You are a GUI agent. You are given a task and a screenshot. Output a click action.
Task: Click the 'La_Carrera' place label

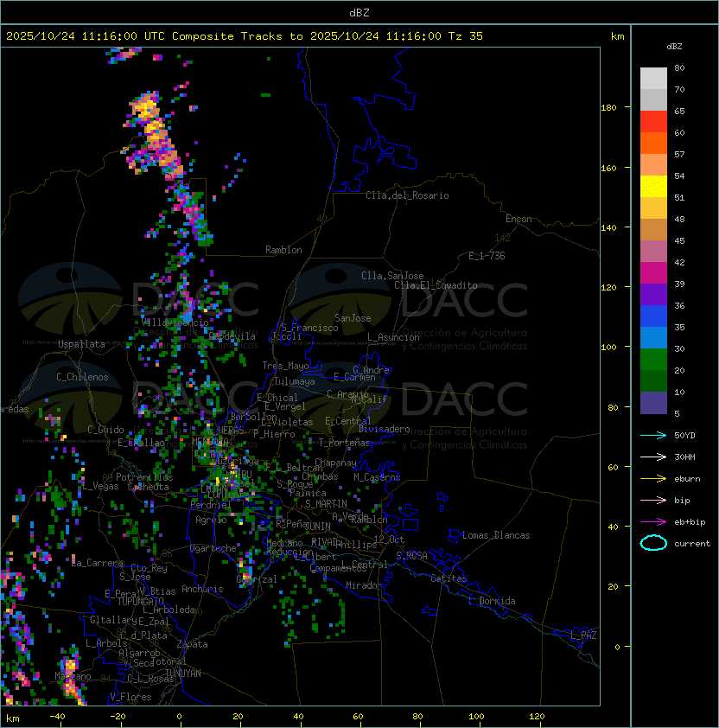coord(98,563)
